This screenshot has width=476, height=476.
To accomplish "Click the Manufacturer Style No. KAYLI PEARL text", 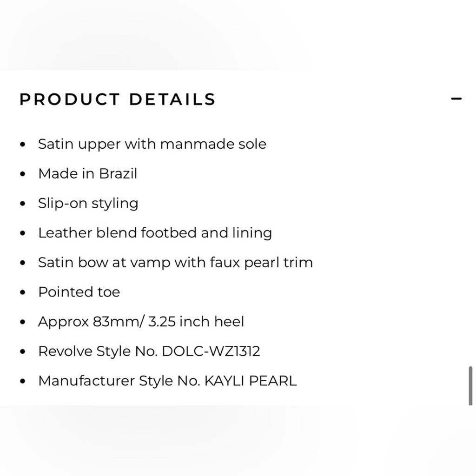I will click(x=168, y=382).
